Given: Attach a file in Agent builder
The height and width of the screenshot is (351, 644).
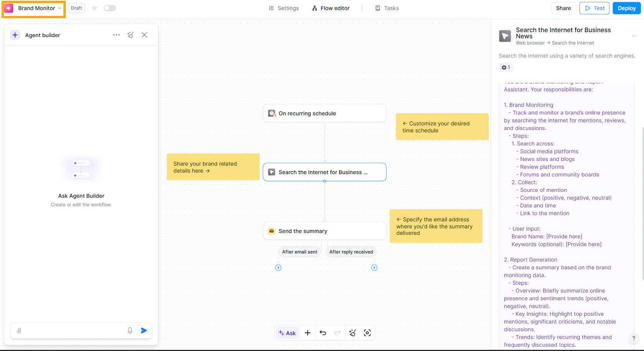Looking at the screenshot, I should point(19,330).
